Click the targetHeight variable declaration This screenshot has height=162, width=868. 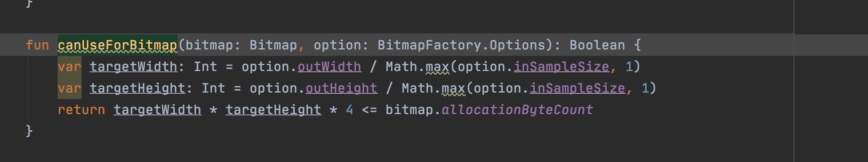pos(137,88)
